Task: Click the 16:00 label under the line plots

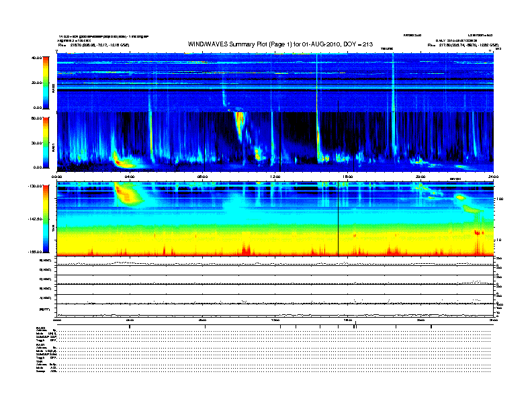Action: [348, 320]
